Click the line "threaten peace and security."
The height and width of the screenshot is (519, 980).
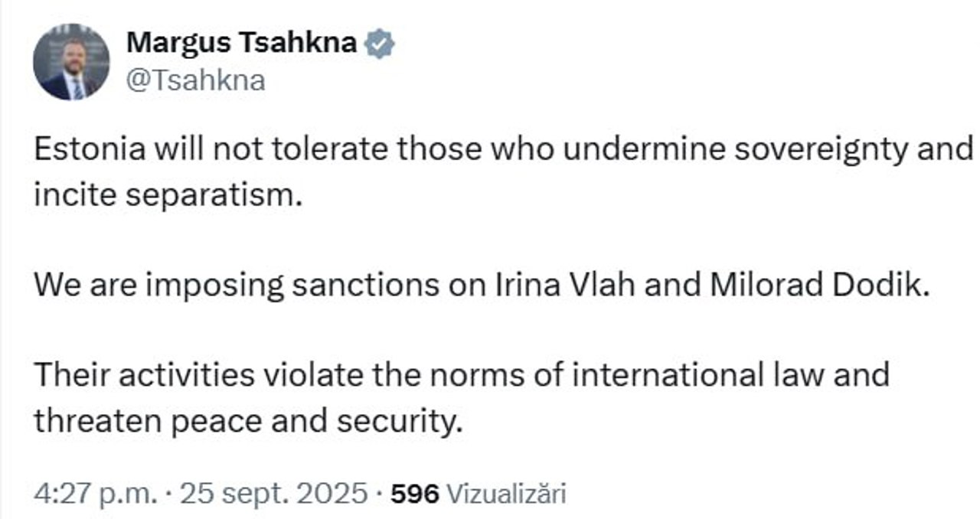248,420
